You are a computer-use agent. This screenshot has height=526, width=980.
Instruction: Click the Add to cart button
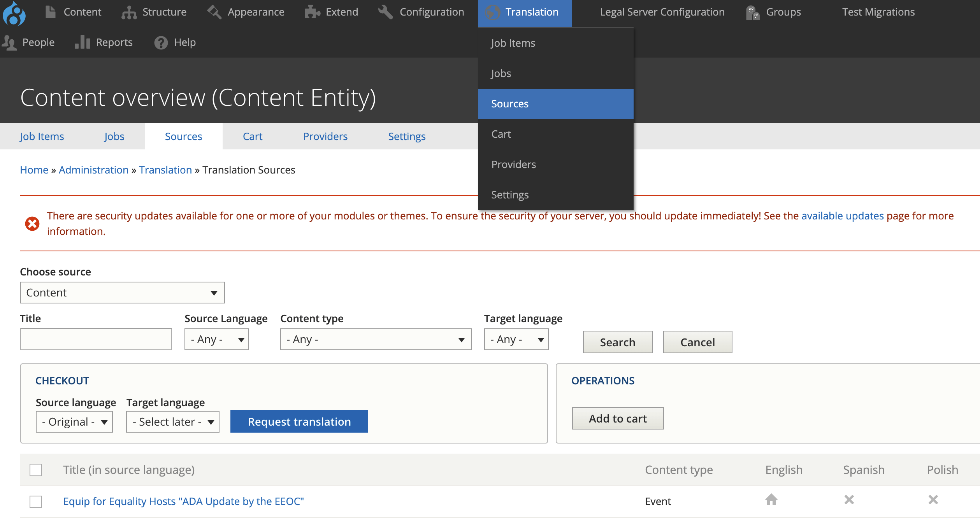(618, 418)
